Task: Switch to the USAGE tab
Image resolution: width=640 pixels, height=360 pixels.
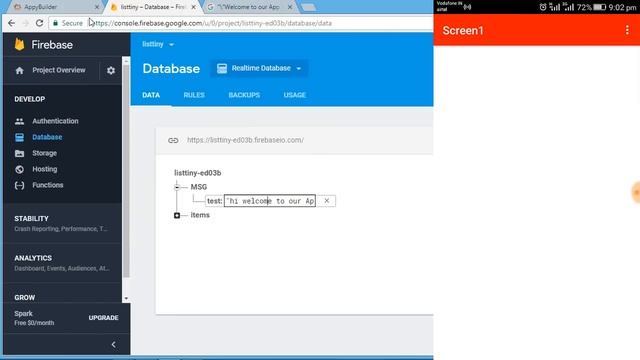Action: [x=295, y=95]
